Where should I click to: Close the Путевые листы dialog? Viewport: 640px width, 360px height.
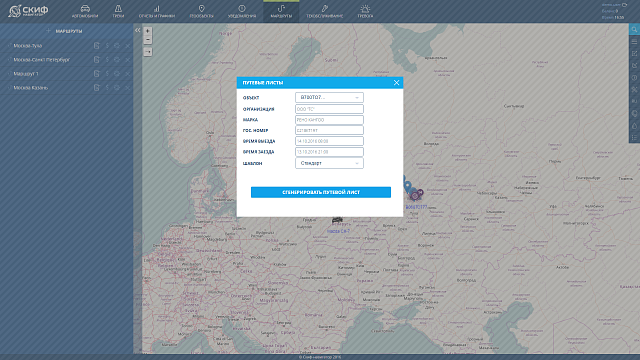(x=396, y=82)
